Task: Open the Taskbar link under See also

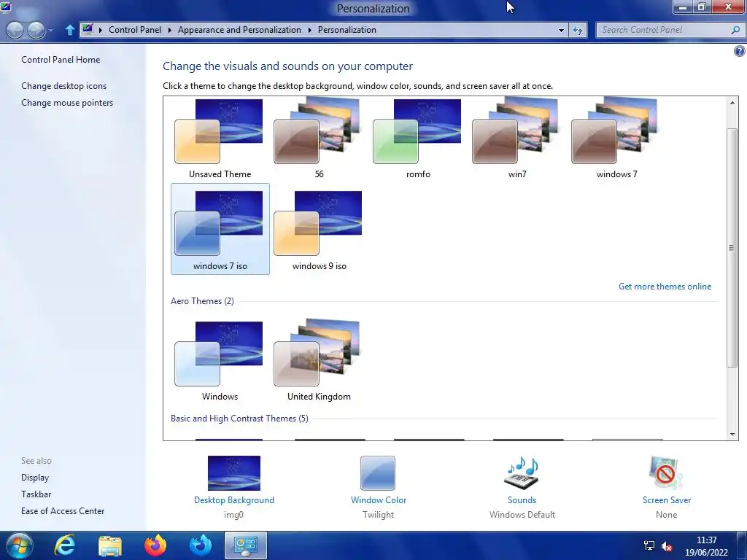Action: pyautogui.click(x=36, y=494)
